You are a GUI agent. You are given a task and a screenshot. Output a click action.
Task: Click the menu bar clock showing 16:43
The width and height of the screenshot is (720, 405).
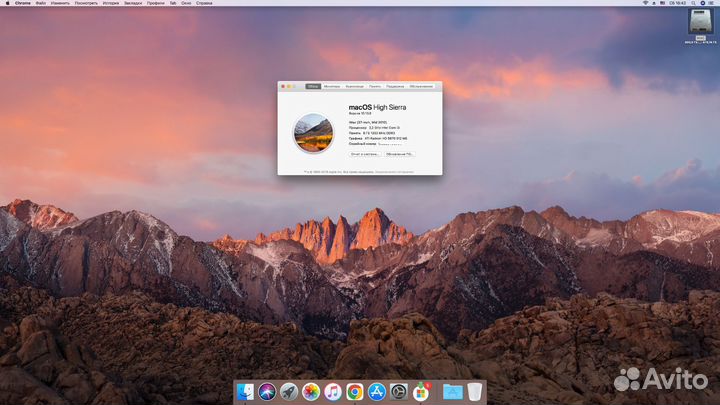(677, 3)
